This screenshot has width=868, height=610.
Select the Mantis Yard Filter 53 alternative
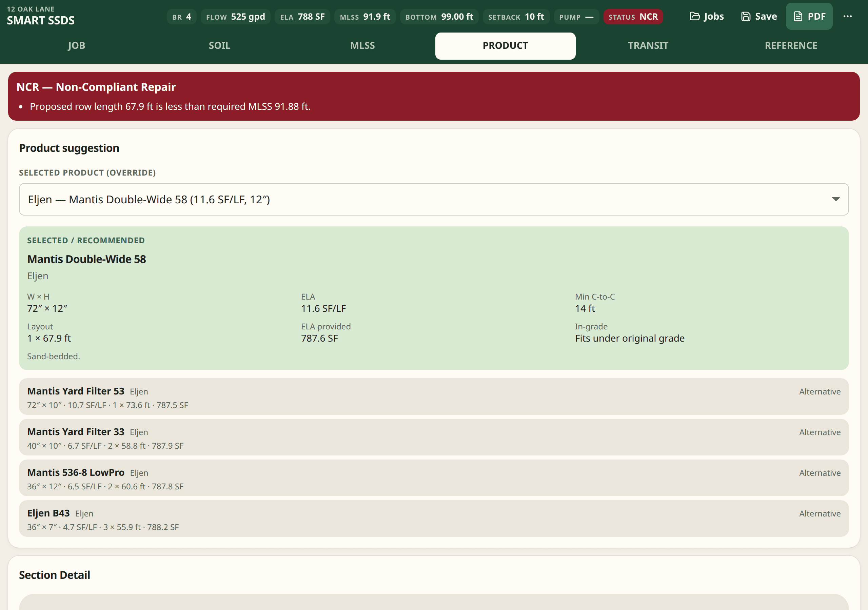pos(434,396)
